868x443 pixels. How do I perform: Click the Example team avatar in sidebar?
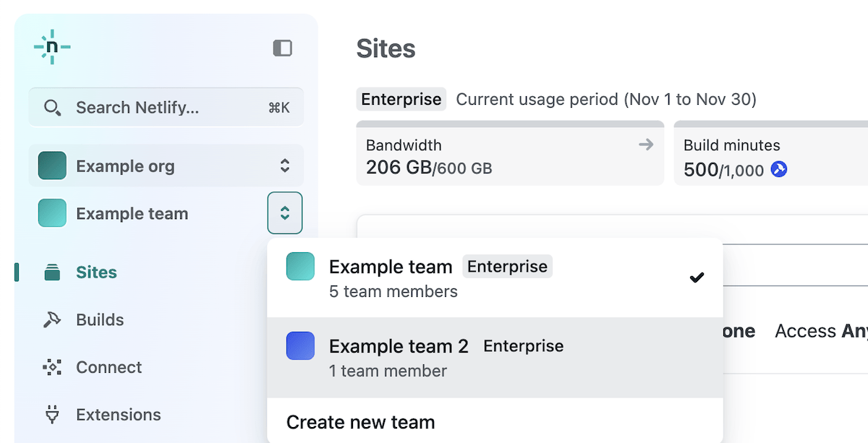tap(52, 213)
